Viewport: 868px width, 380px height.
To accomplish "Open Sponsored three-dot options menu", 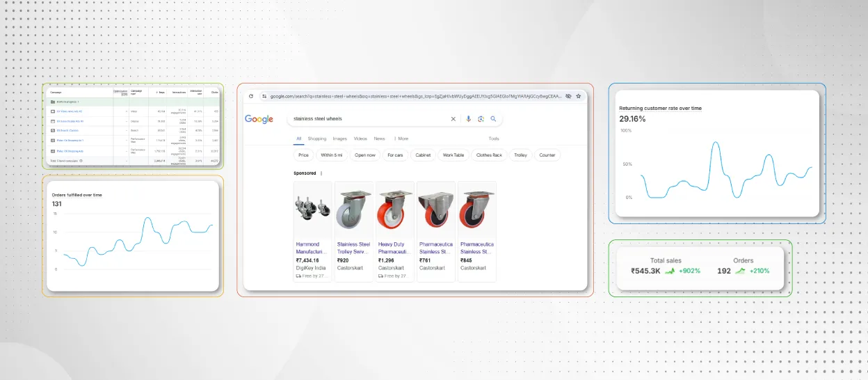I will pyautogui.click(x=321, y=173).
